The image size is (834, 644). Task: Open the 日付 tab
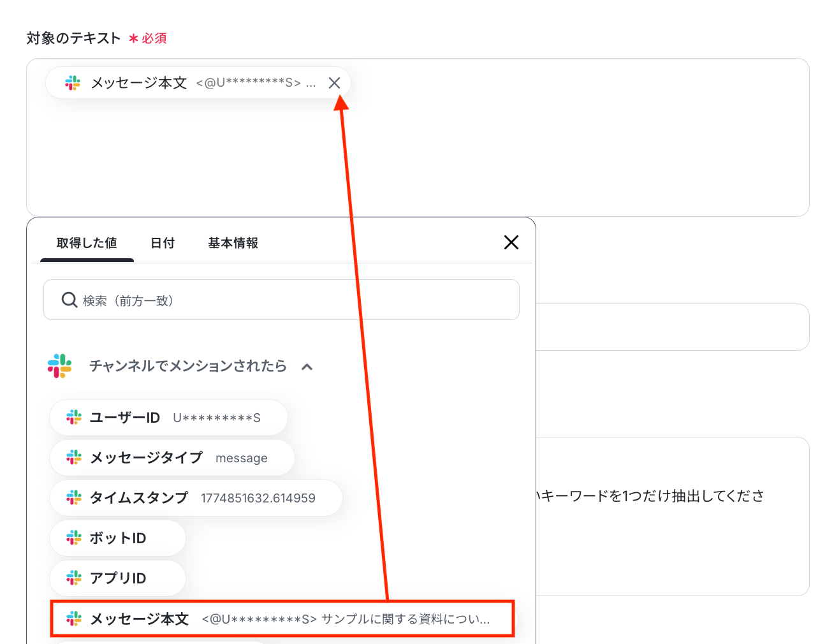[x=163, y=243]
